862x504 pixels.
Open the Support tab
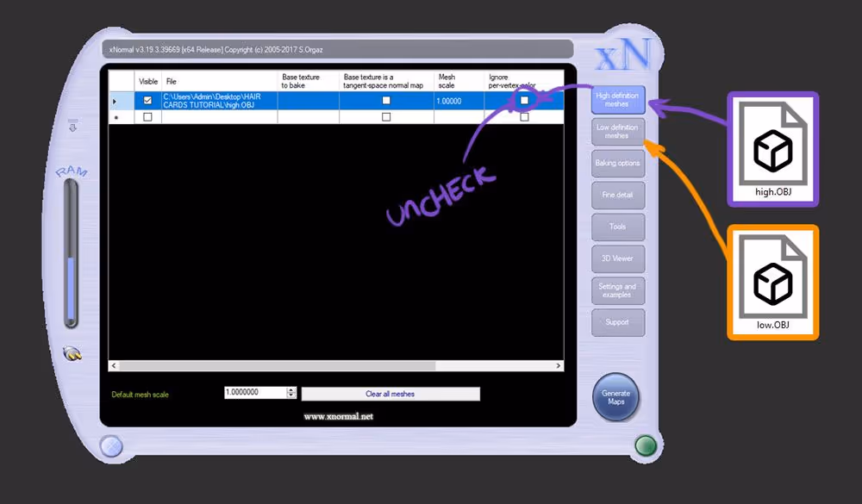pyautogui.click(x=618, y=322)
